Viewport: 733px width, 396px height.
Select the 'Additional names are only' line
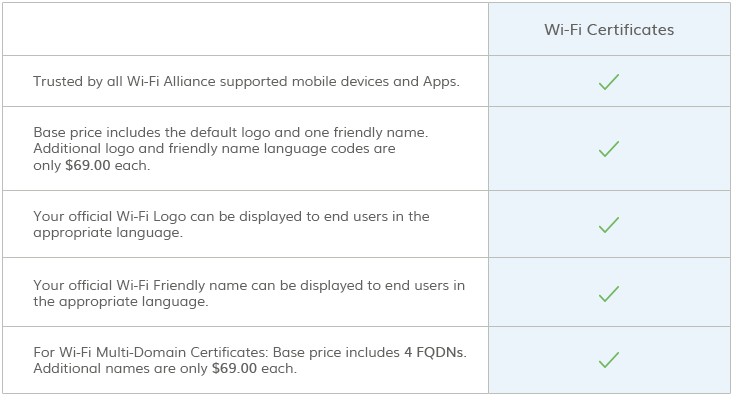tap(120, 368)
